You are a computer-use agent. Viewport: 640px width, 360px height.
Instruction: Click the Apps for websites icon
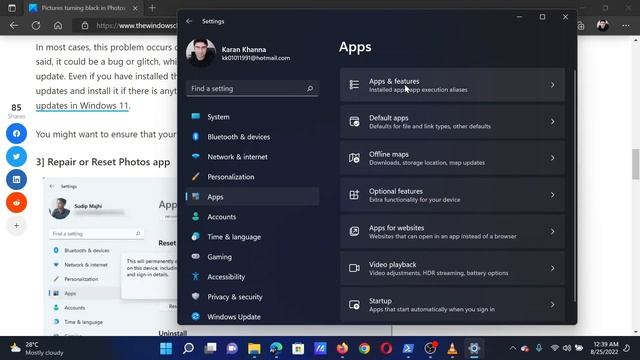(x=354, y=231)
